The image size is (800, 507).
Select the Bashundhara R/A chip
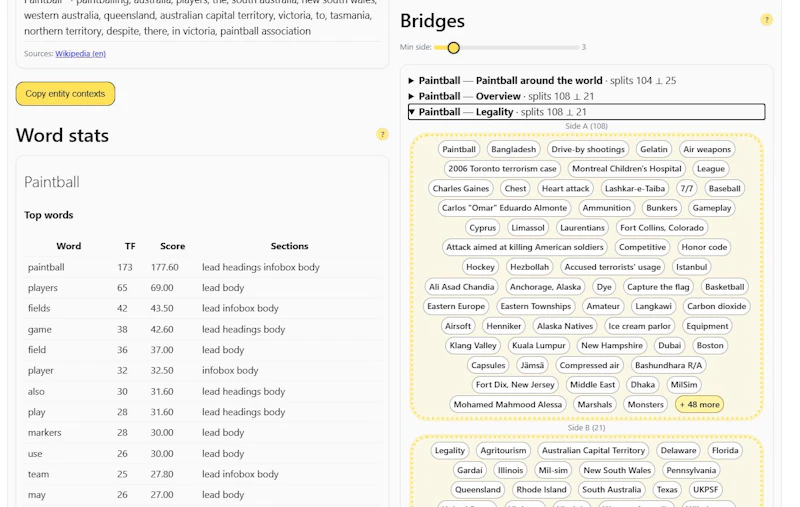[x=668, y=366]
